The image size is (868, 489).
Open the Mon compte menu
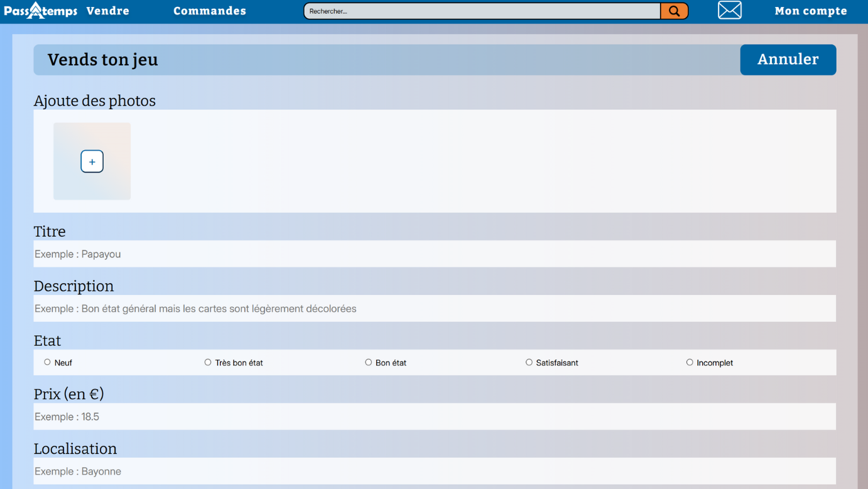[x=810, y=11]
